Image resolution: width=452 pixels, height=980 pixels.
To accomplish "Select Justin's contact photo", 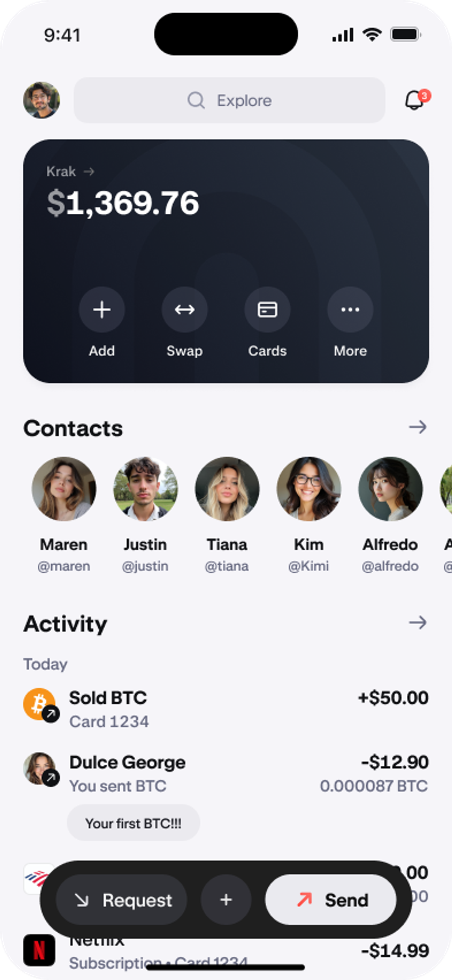I will click(x=145, y=489).
